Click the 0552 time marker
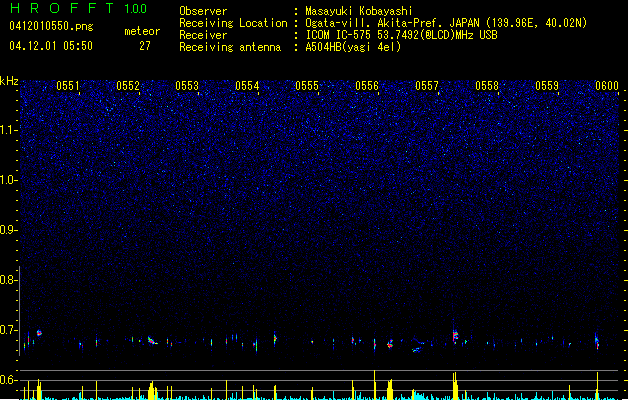Viewport: 629px width, 400px height. [128, 86]
